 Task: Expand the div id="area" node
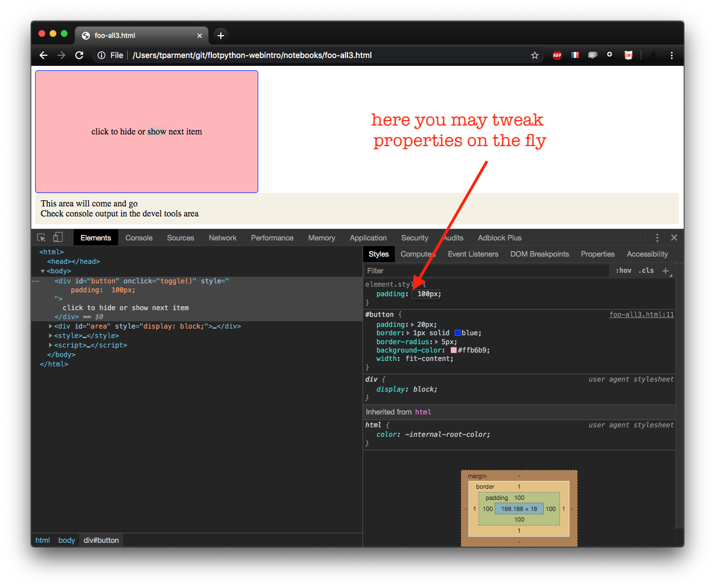[x=51, y=326]
